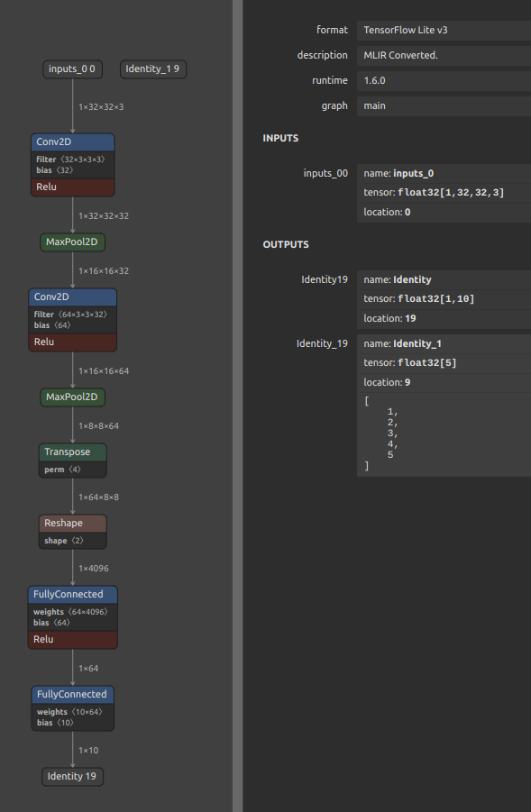531x812 pixels.
Task: Click the location: 19 row
Action: (444, 318)
